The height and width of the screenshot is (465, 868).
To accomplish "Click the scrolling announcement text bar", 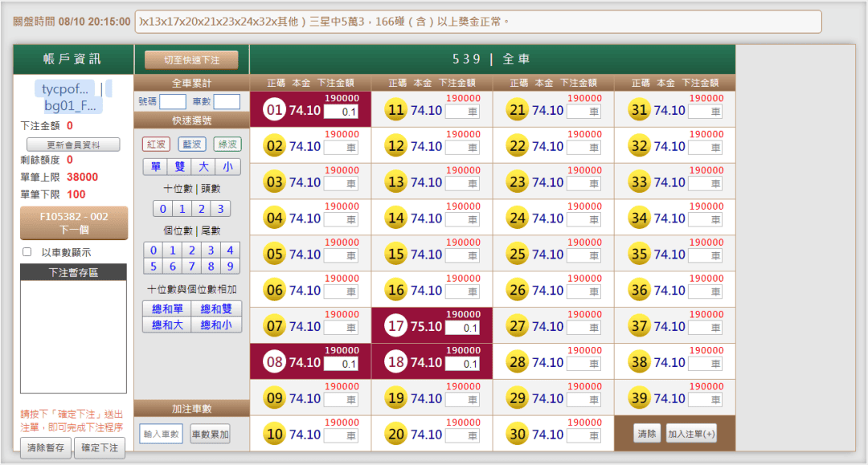I will coord(478,22).
